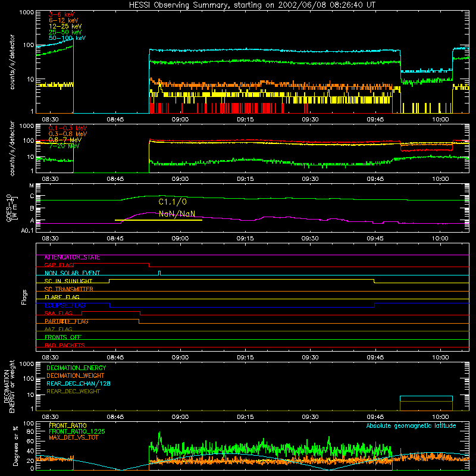This screenshot has height=476, width=476.
Task: Click the C1.1/0 flare class annotation
Action: tap(173, 202)
